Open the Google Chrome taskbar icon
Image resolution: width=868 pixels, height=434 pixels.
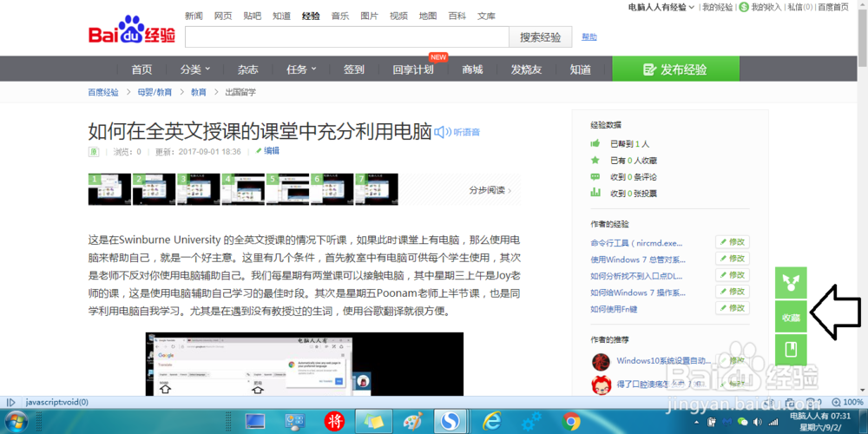point(571,423)
